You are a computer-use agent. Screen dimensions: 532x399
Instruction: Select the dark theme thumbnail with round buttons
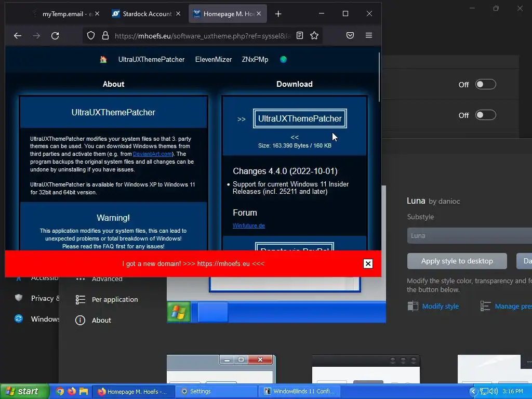point(366,369)
